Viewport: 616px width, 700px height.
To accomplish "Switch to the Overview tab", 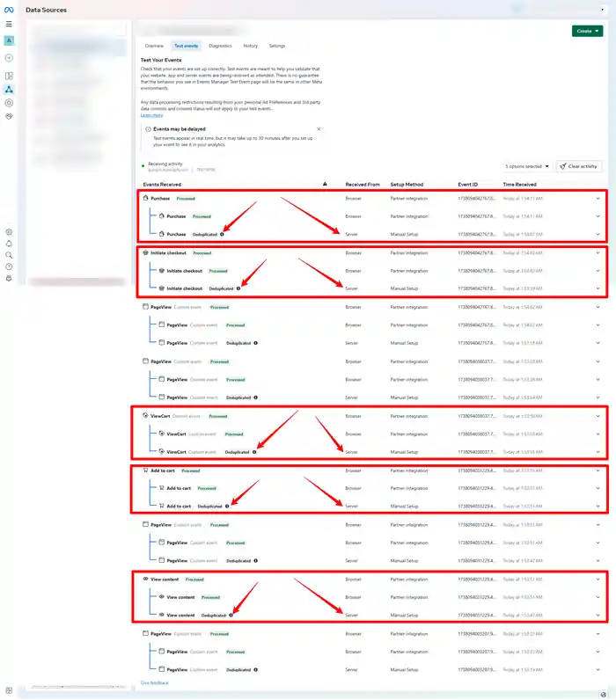I will click(154, 46).
